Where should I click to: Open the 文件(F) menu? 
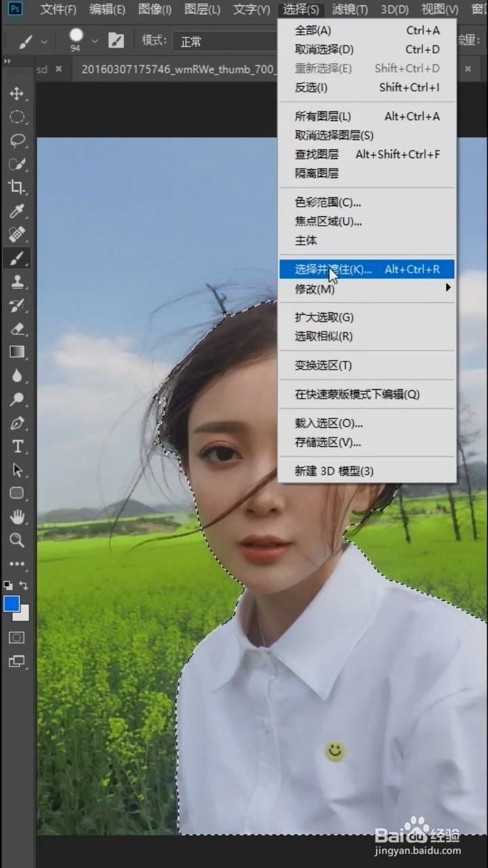[58, 9]
